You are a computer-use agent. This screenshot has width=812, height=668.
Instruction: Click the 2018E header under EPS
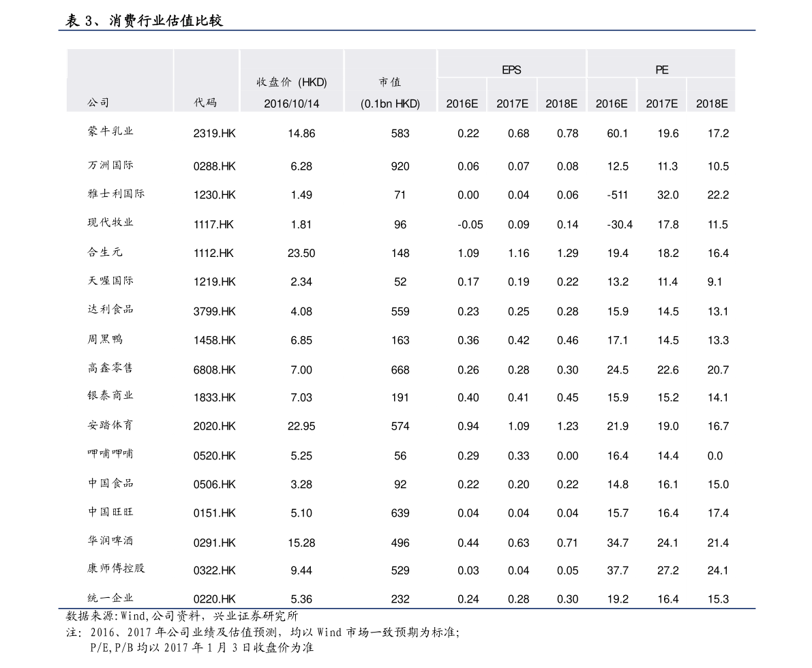click(x=561, y=104)
